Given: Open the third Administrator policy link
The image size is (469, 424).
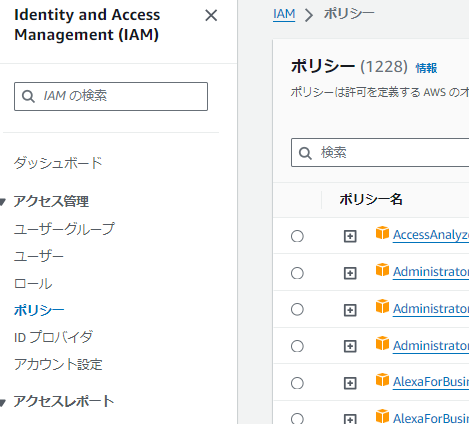Looking at the screenshot, I should 431,346.
